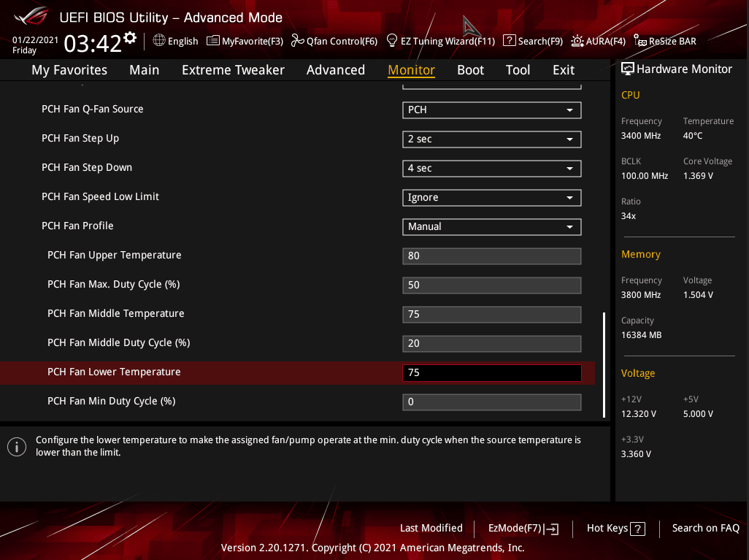Click Voltage heading in Hardware Monitor
749x560 pixels.
638,373
